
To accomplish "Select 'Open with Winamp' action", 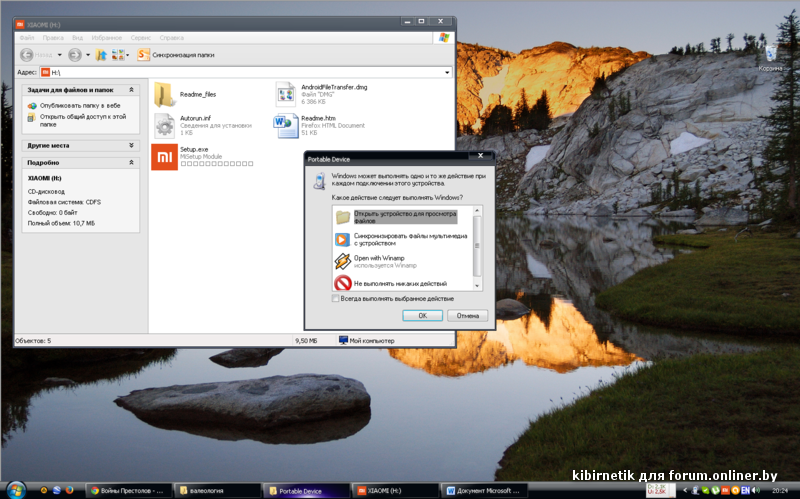I will coord(343,261).
